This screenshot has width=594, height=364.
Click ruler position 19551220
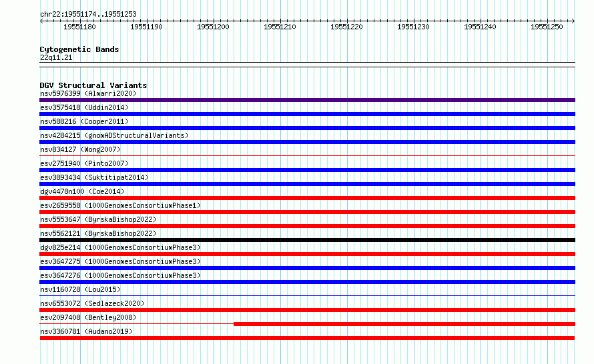pos(346,27)
